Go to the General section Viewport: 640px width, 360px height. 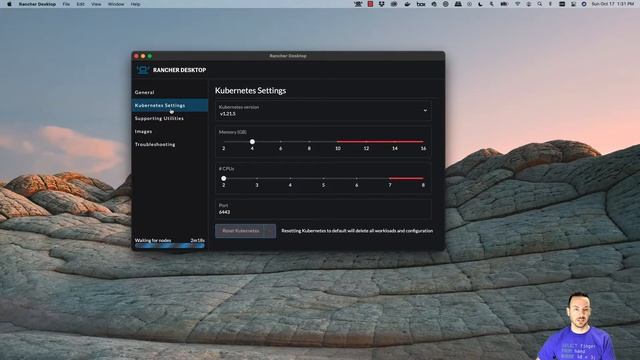(170, 92)
